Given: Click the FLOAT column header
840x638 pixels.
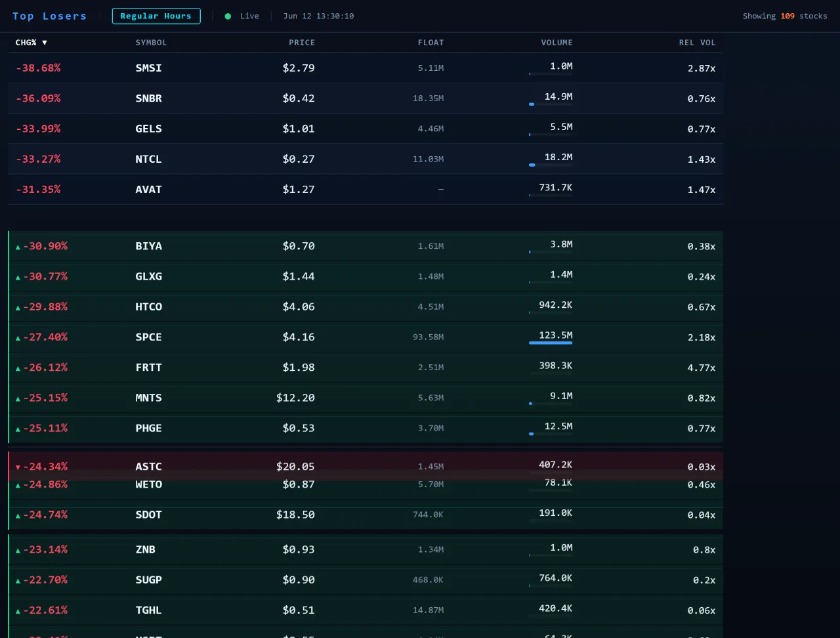Looking at the screenshot, I should (x=430, y=43).
